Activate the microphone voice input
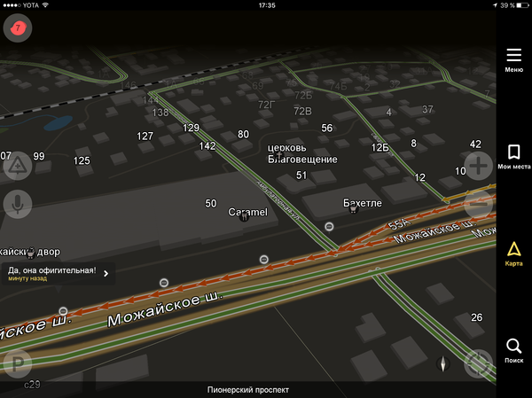The width and height of the screenshot is (532, 398). click(17, 205)
